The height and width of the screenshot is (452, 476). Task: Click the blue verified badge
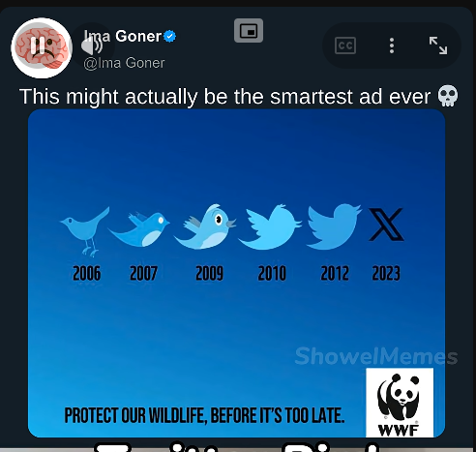point(170,36)
